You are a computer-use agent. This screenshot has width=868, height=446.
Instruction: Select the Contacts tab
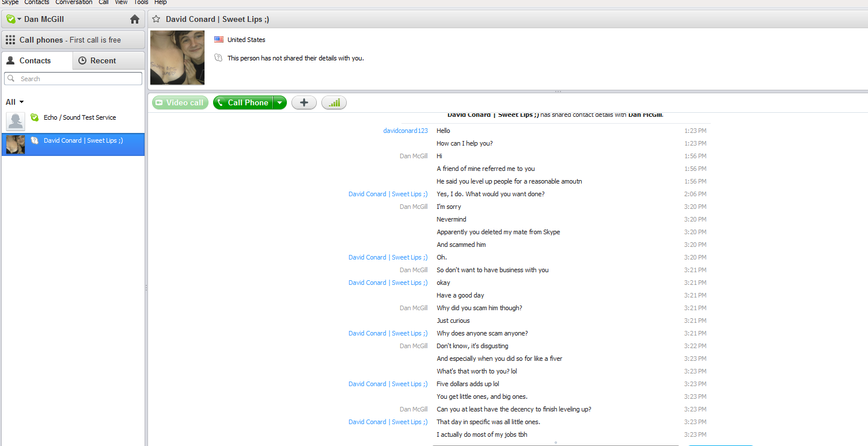coord(37,60)
